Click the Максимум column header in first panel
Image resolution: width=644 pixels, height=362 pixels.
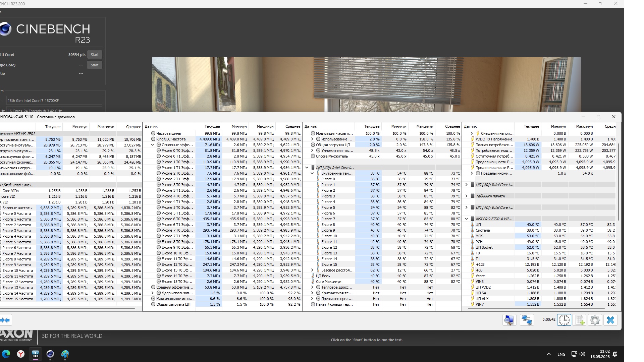pos(106,127)
